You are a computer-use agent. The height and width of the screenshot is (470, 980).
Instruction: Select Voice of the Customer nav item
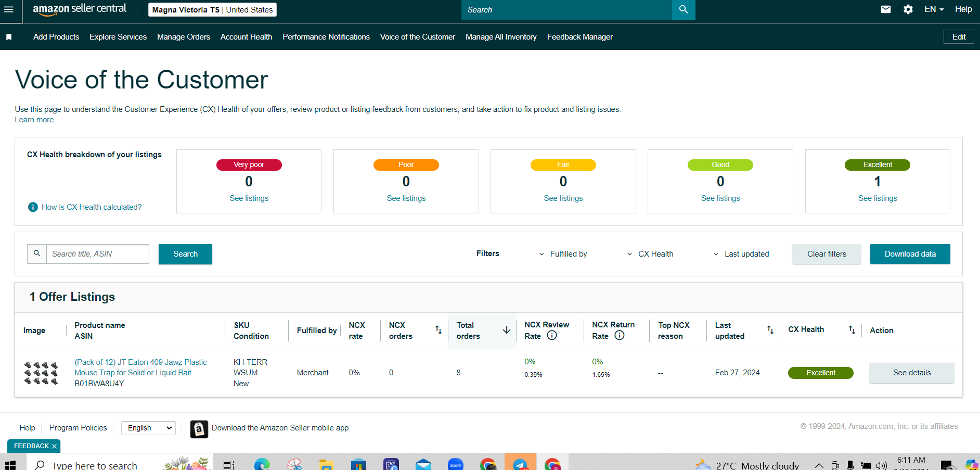point(418,37)
